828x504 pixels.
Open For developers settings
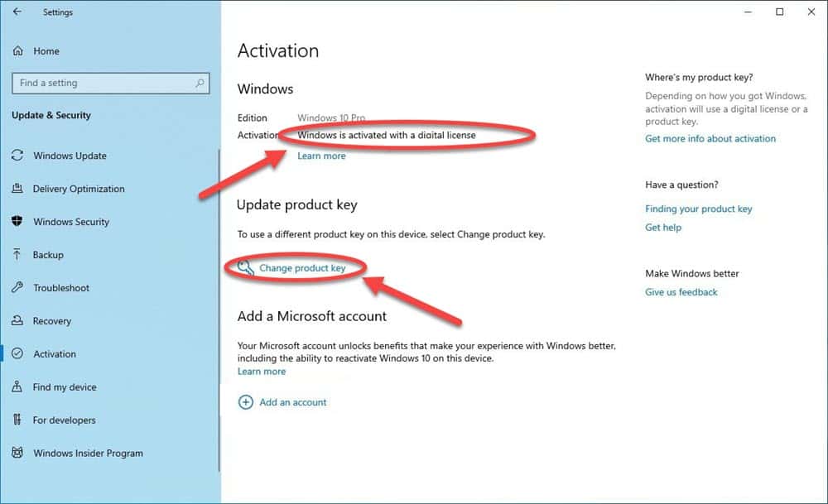point(64,420)
